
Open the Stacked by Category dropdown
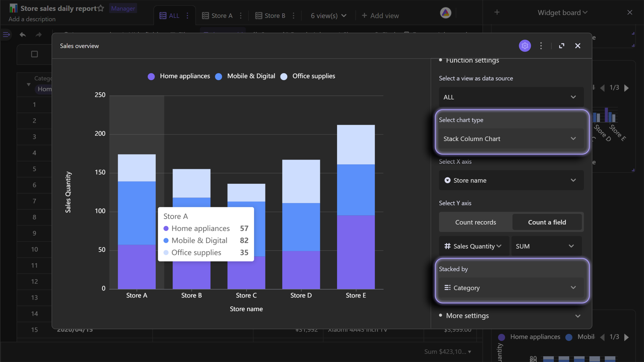click(x=511, y=288)
